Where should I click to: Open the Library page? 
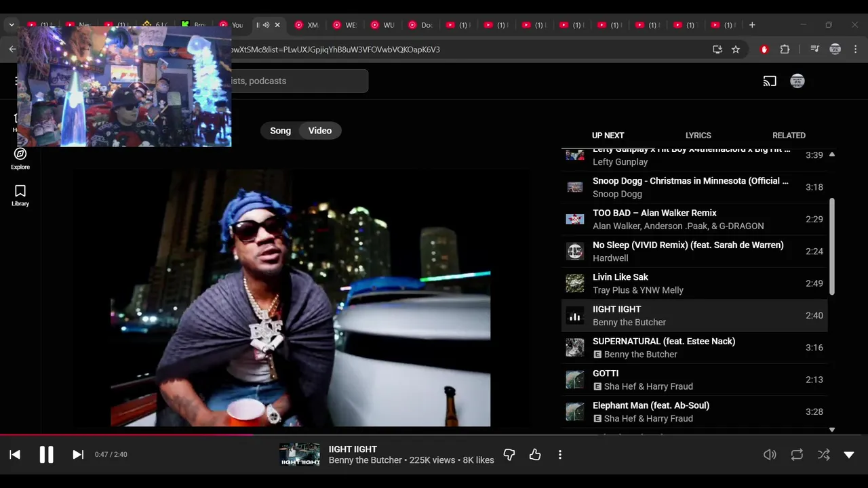click(x=20, y=196)
